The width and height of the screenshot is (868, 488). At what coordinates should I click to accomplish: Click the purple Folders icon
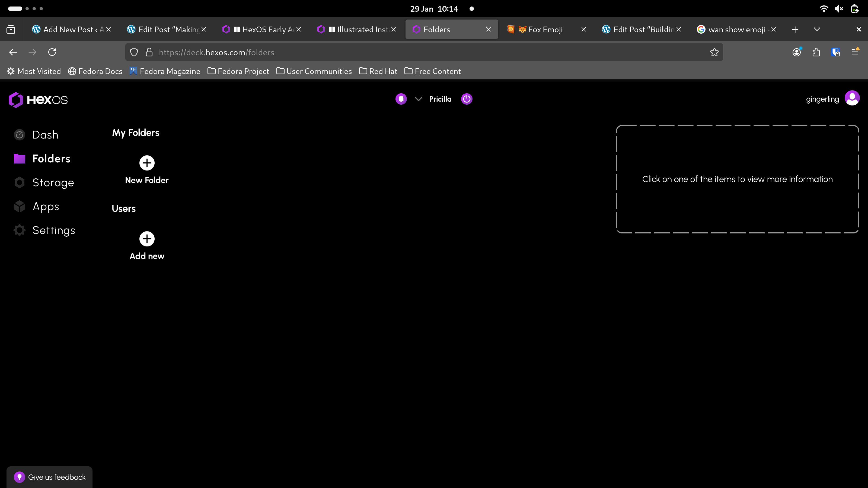pos(20,159)
